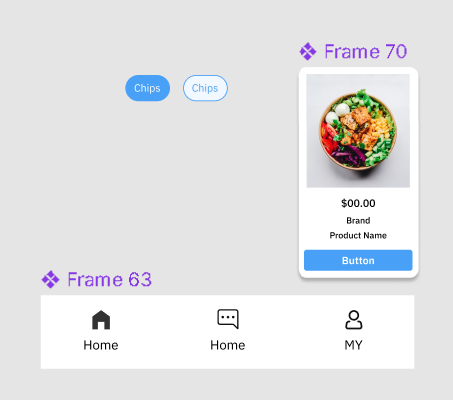This screenshot has height=400, width=453.
Task: Select the Frame 70 label
Action: (366, 52)
